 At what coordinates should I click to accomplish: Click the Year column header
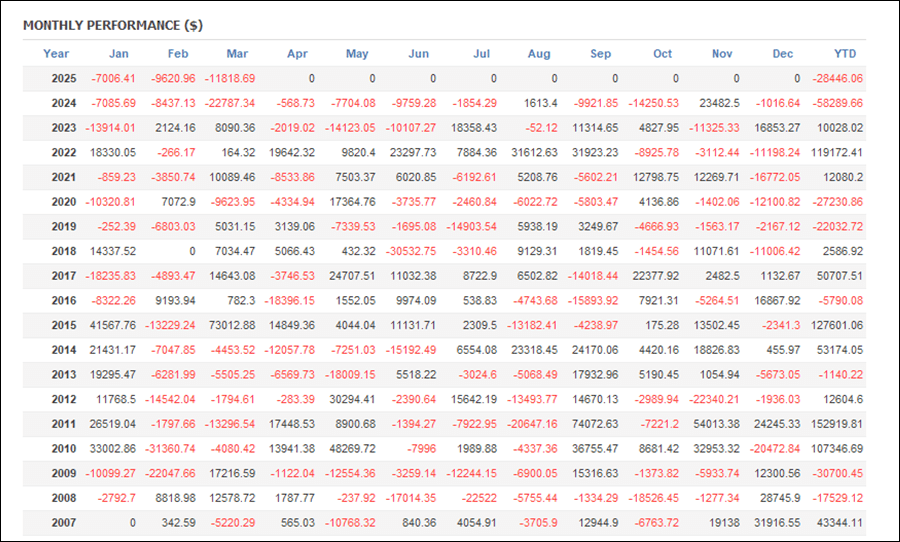click(x=56, y=53)
